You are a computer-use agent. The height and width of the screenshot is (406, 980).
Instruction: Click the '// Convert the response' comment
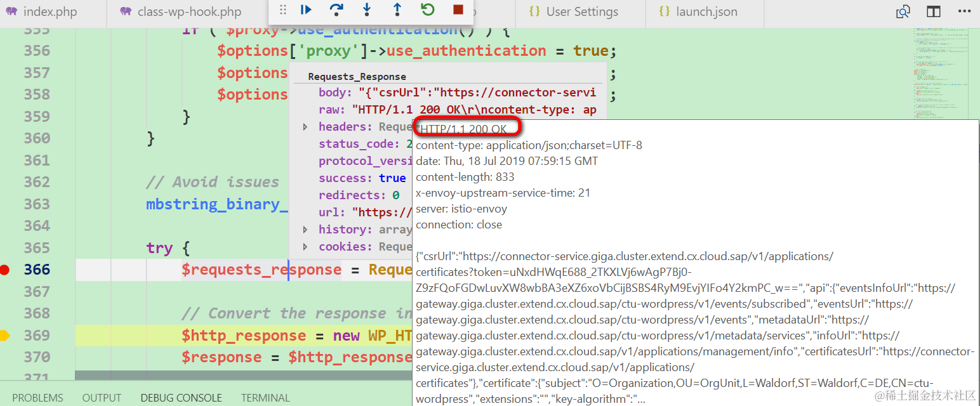click(297, 313)
